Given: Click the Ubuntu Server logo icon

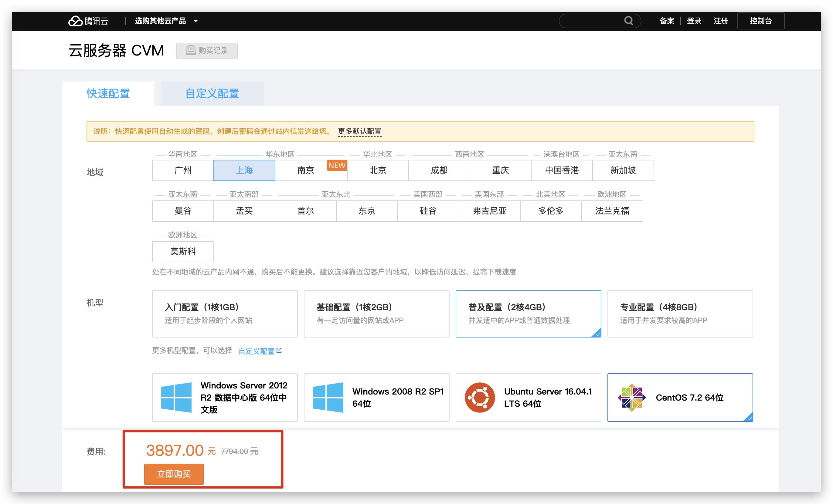Looking at the screenshot, I should [479, 397].
